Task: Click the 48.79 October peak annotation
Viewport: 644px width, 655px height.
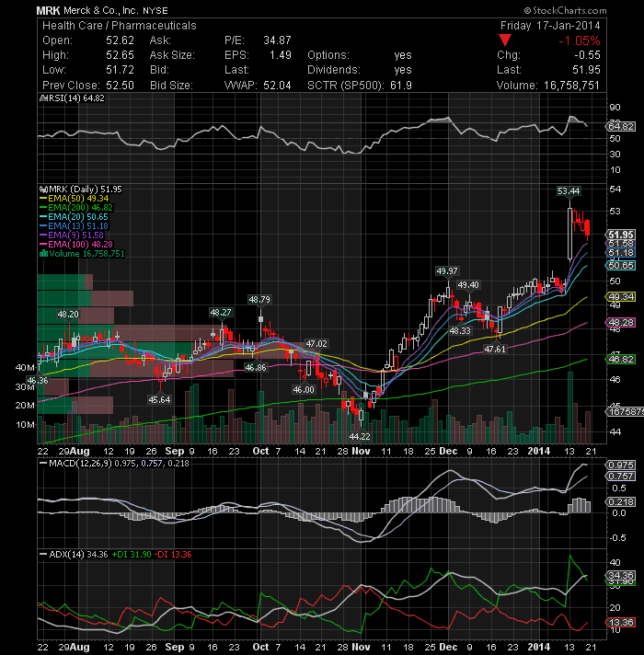Action: coord(259,300)
